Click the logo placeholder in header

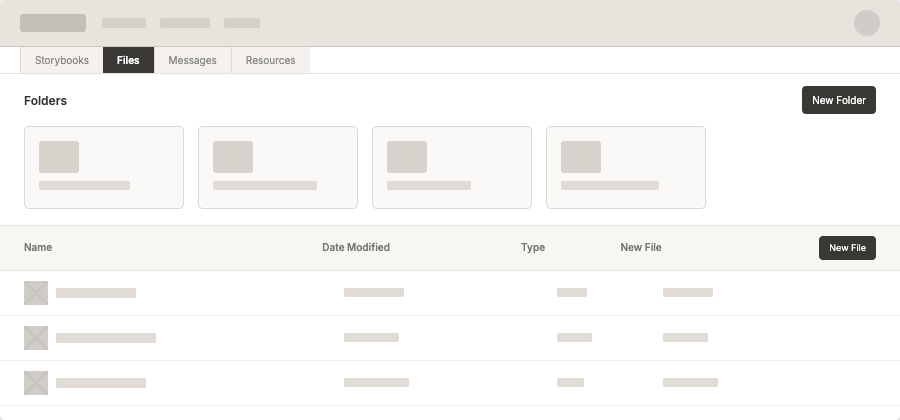(x=53, y=23)
